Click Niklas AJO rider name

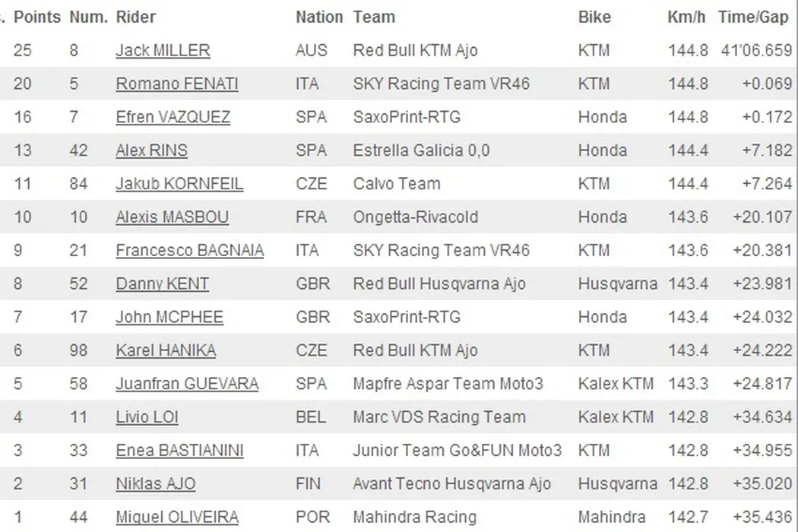pyautogui.click(x=155, y=484)
